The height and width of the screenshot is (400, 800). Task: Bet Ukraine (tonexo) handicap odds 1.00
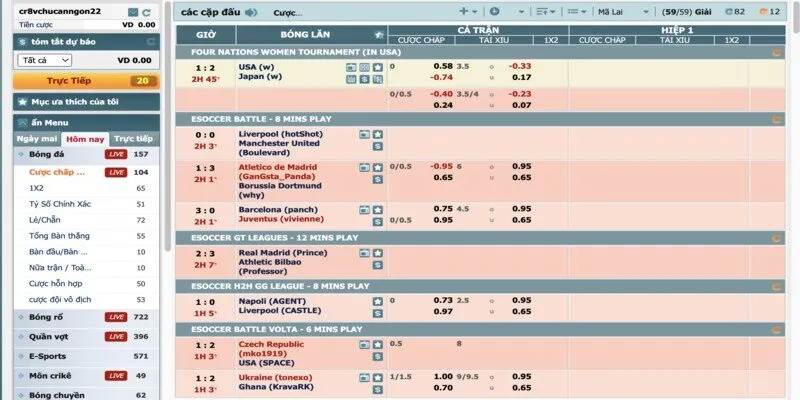443,377
